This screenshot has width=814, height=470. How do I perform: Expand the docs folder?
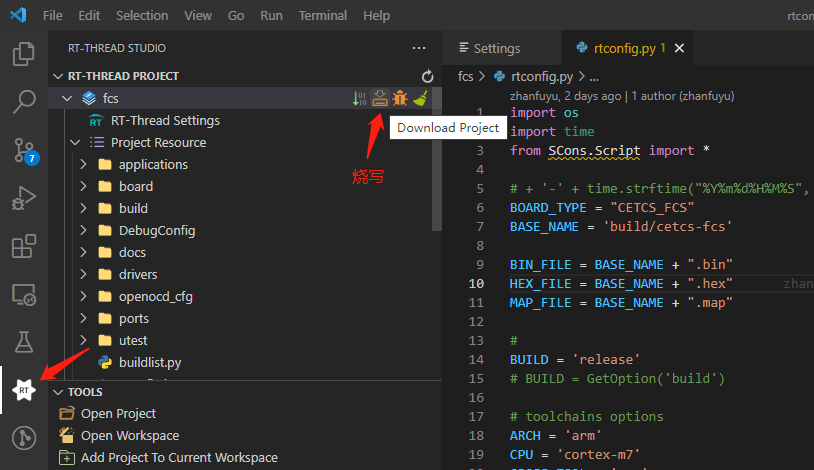[84, 252]
